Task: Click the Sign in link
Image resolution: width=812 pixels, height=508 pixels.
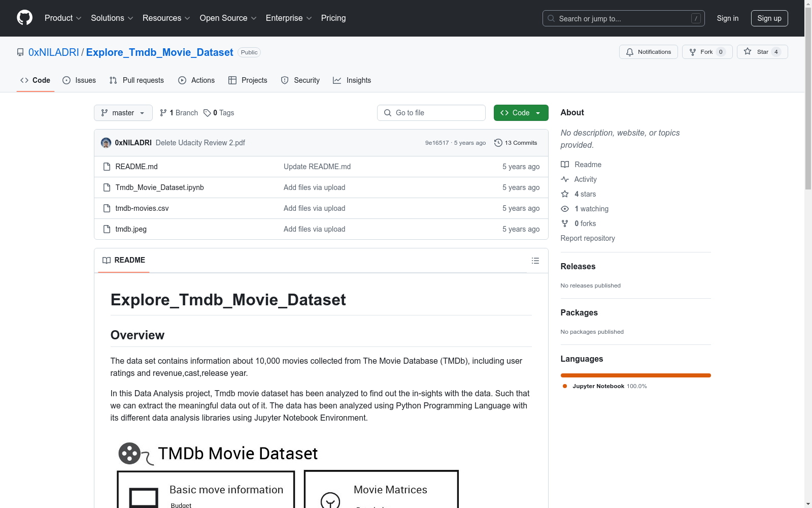Action: [x=727, y=18]
